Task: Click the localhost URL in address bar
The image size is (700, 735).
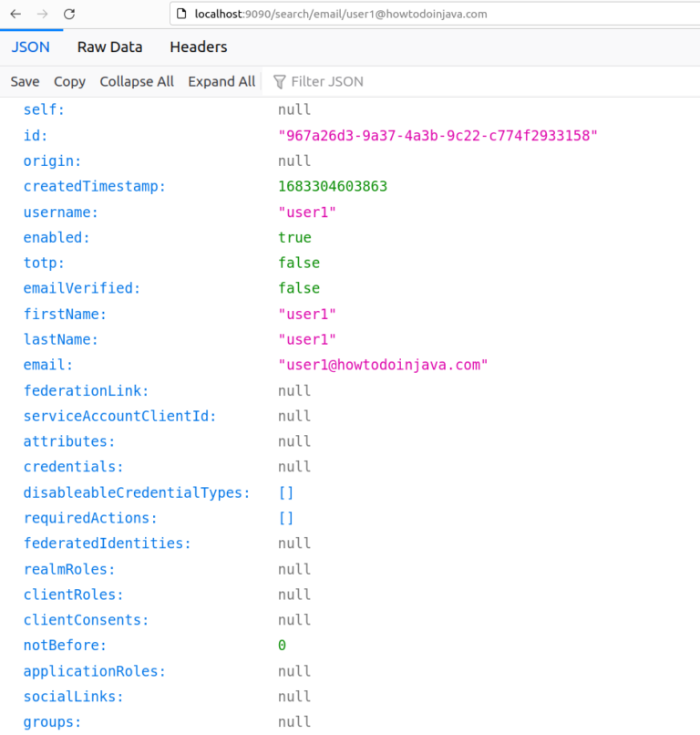Action: point(341,14)
